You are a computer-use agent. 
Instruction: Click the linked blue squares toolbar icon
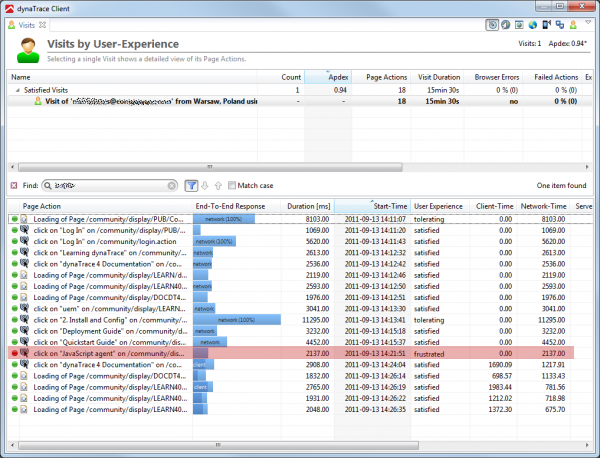[560, 25]
